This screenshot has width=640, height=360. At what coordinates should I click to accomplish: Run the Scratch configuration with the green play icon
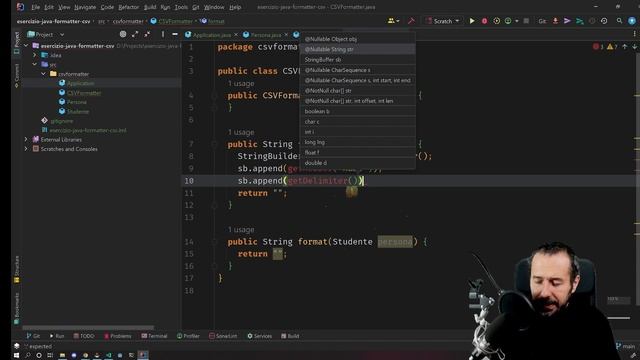[472, 21]
